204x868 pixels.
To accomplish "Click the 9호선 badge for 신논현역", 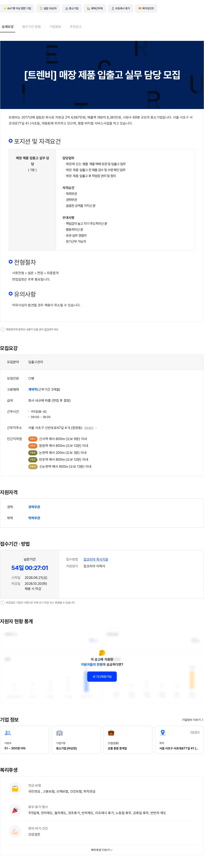I will 33,466.
